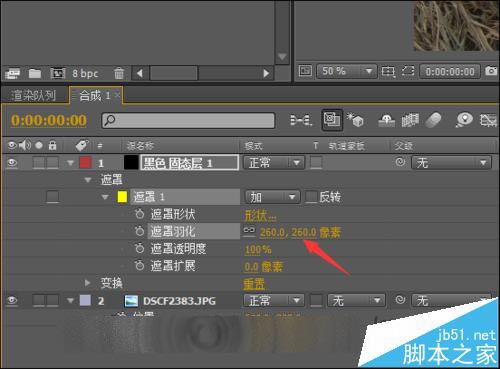
Task: Toggle preserve transparency box for layer 1
Action: click(x=316, y=163)
